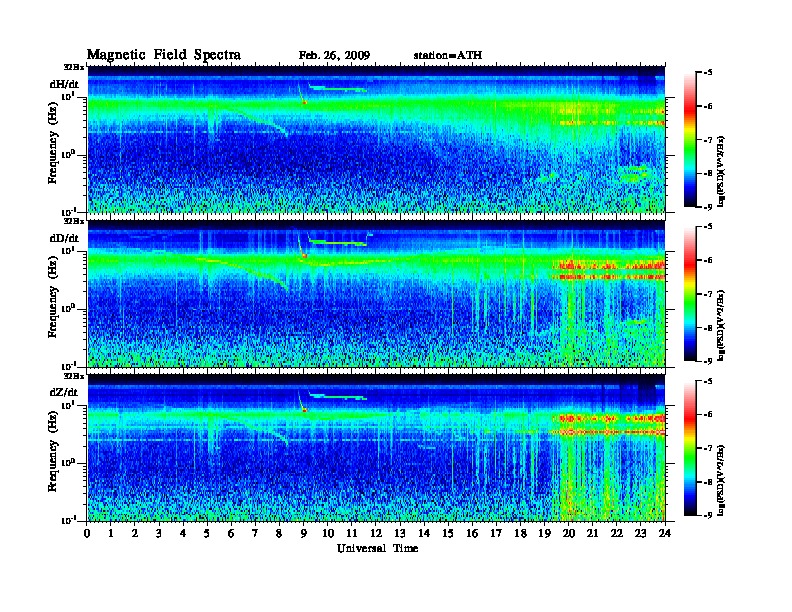Click hour tick label "10" on time axis
This screenshot has width=792, height=612.
[328, 533]
